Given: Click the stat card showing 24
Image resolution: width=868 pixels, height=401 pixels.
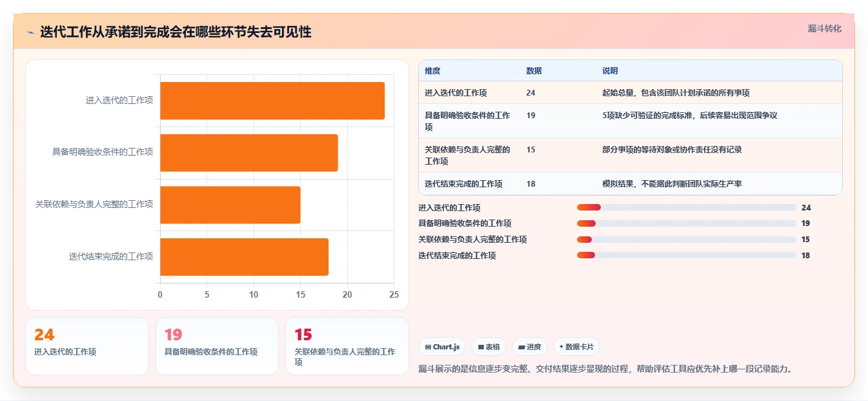Looking at the screenshot, I should coord(87,346).
